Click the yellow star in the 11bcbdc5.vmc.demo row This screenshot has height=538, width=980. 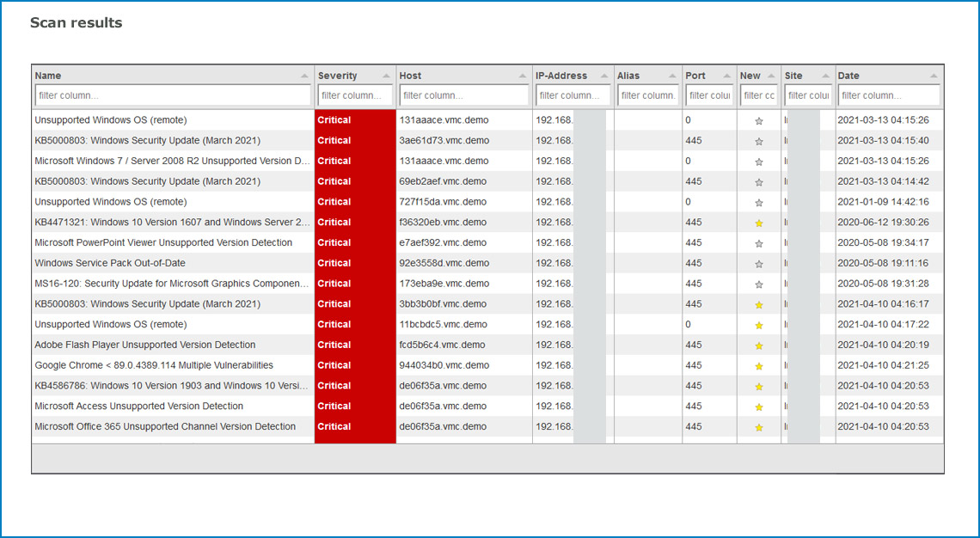759,326
